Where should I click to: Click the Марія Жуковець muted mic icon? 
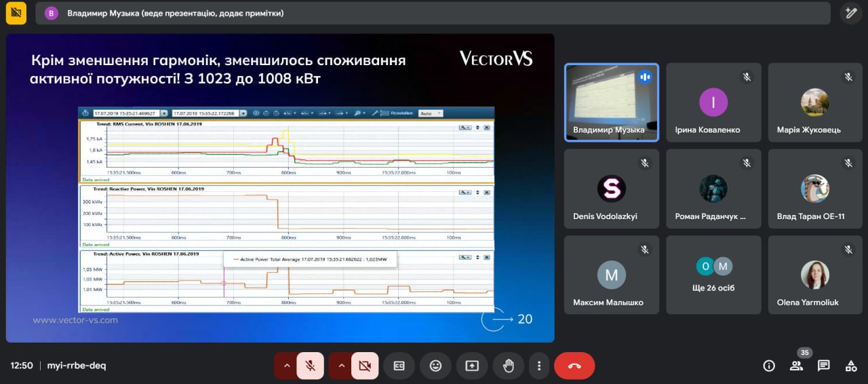[x=848, y=77]
